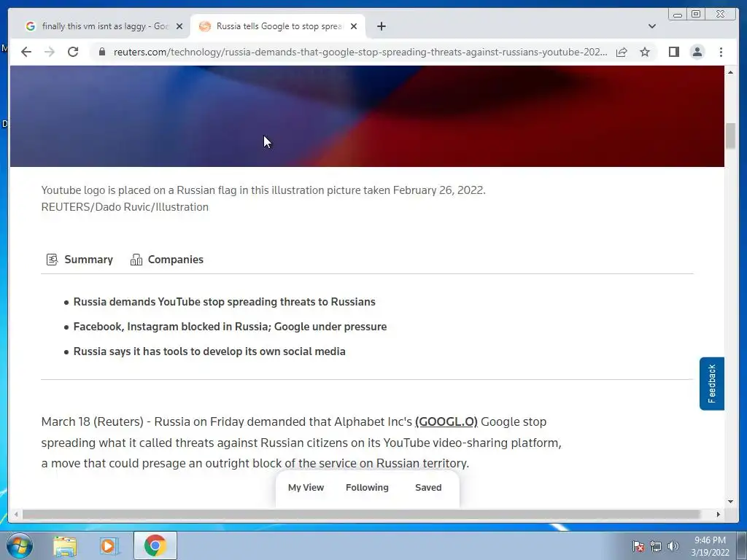
Task: Click the Companies building icon
Action: [x=136, y=260]
